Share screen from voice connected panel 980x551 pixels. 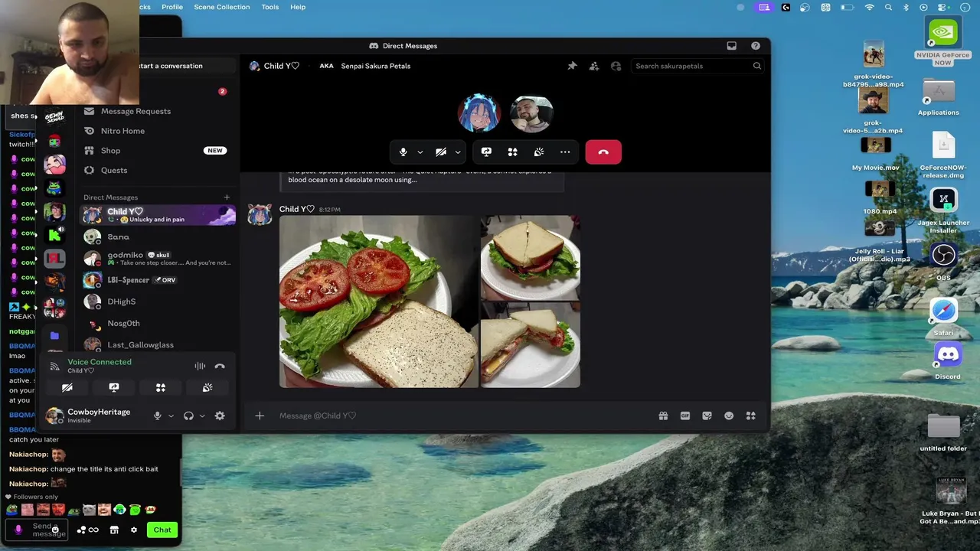point(114,388)
